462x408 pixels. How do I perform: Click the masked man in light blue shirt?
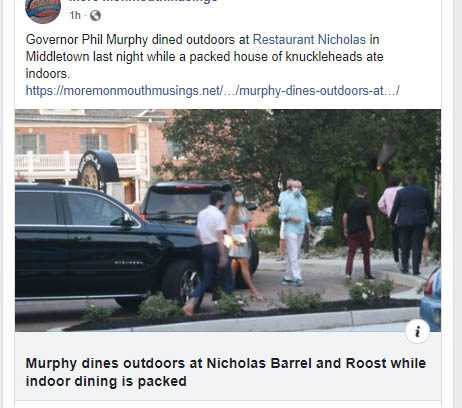[295, 232]
